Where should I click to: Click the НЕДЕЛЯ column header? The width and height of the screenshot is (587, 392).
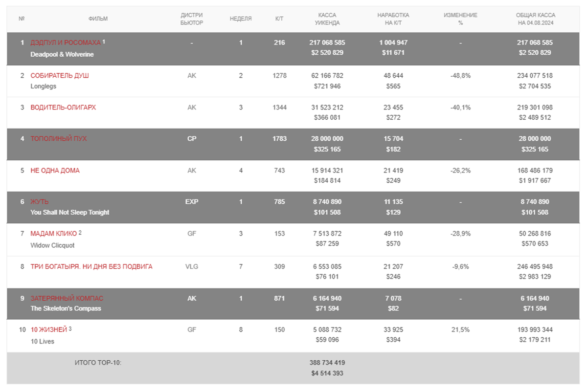tap(241, 19)
